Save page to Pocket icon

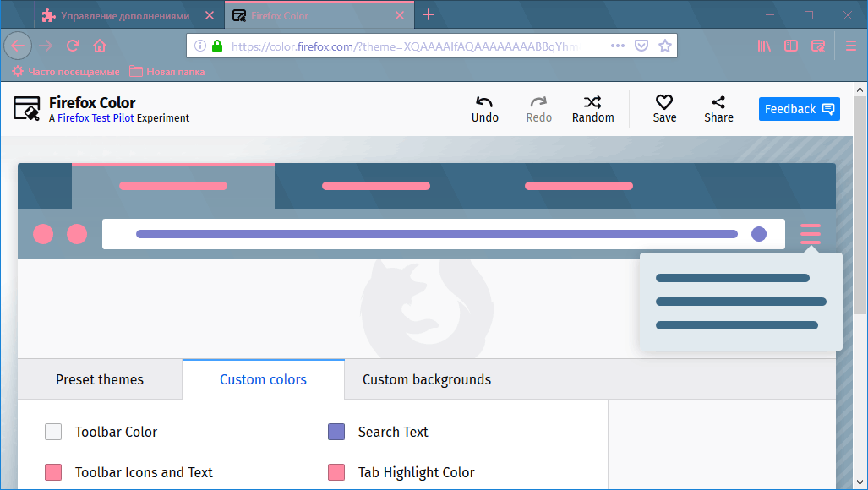click(x=641, y=46)
